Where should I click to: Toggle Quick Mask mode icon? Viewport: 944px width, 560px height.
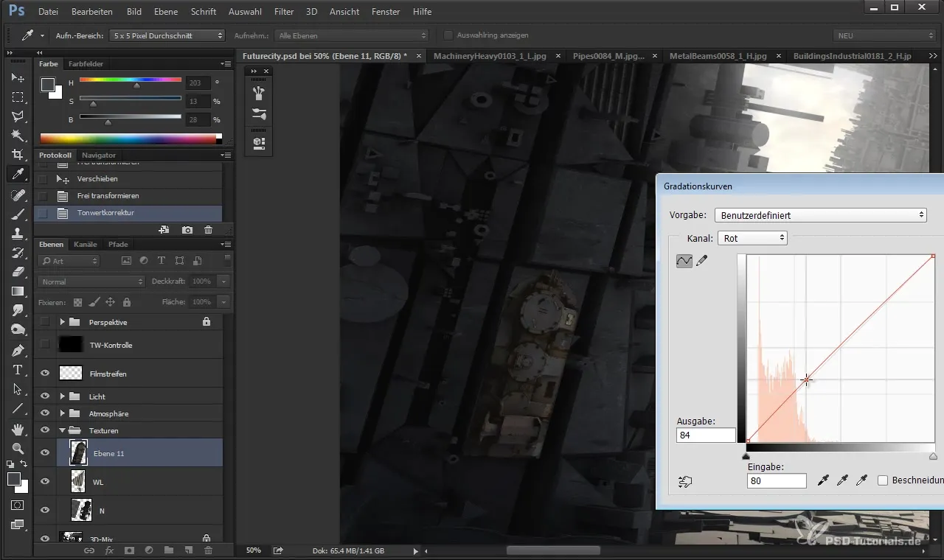tap(18, 505)
